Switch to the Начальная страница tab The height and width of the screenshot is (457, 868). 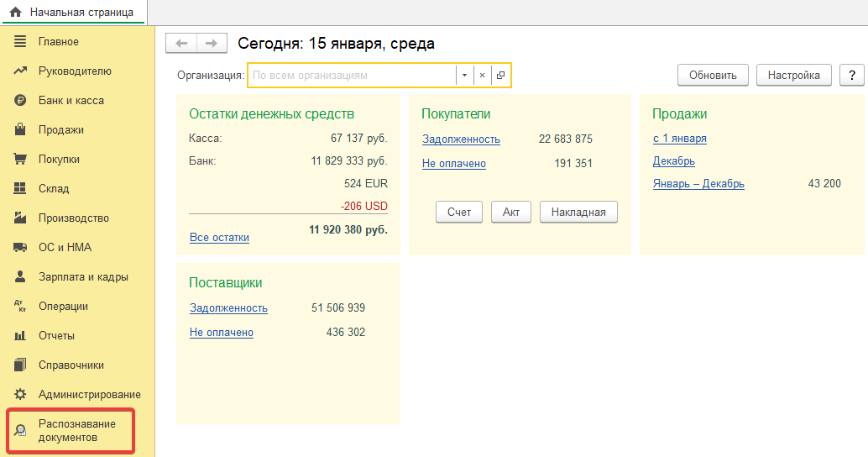72,12
